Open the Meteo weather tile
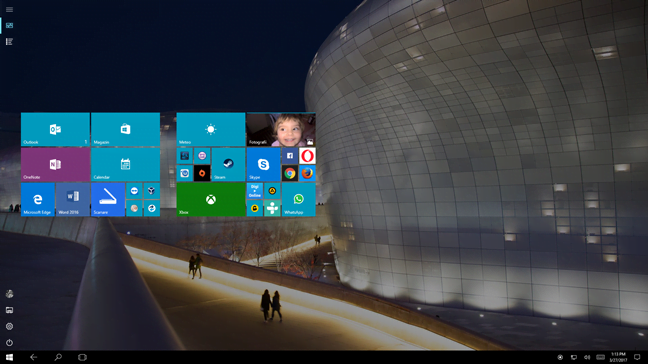Screen dimensions: 648x364 tap(211, 129)
